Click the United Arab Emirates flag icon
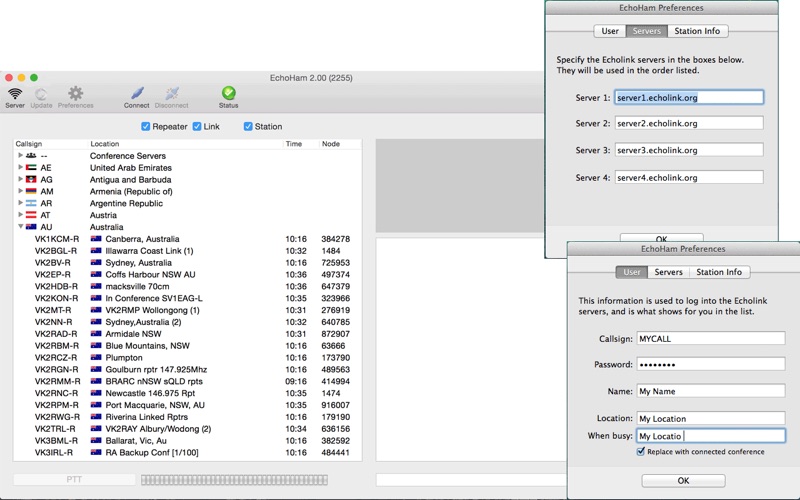The width and height of the screenshot is (800, 500). [x=31, y=167]
